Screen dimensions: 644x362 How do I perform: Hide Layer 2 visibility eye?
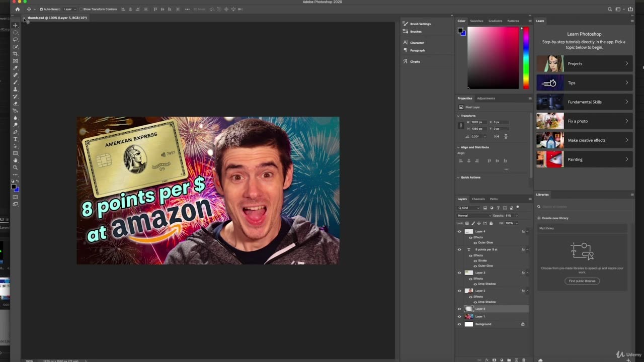(459, 291)
